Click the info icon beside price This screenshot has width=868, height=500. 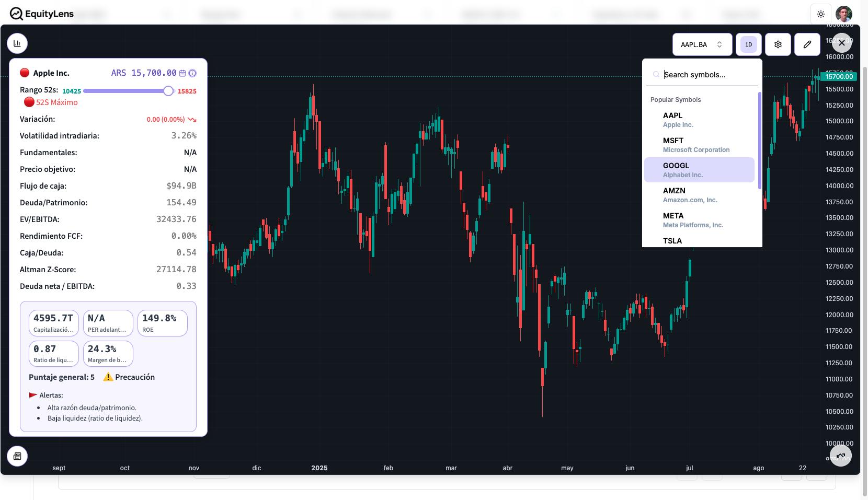pyautogui.click(x=192, y=73)
